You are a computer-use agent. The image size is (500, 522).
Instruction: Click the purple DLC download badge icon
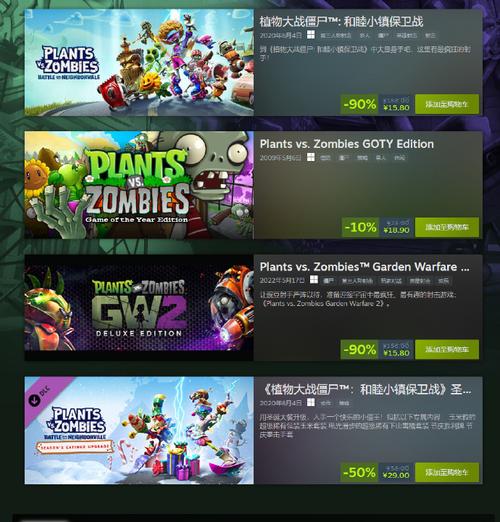pos(34,400)
